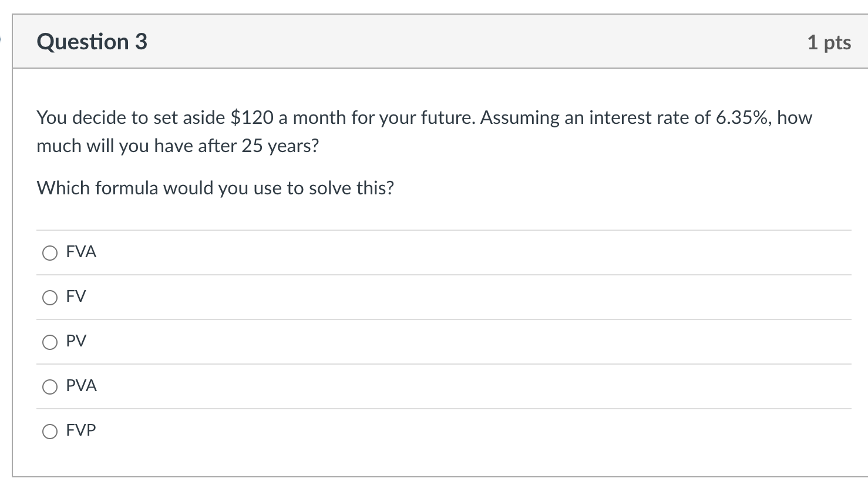Click the "FVP" answer label text

(81, 430)
